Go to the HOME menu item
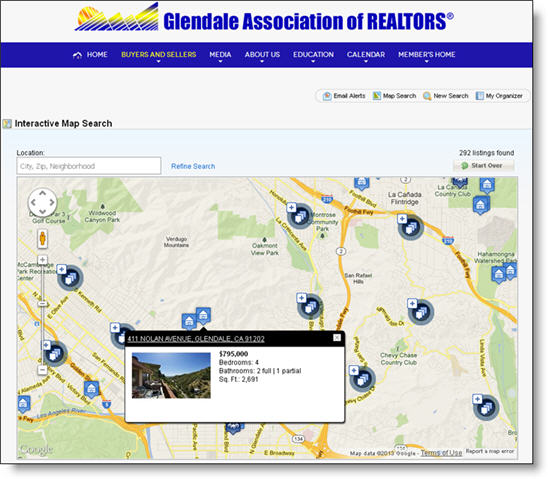Image resolution: width=548 pixels, height=479 pixels. point(97,55)
